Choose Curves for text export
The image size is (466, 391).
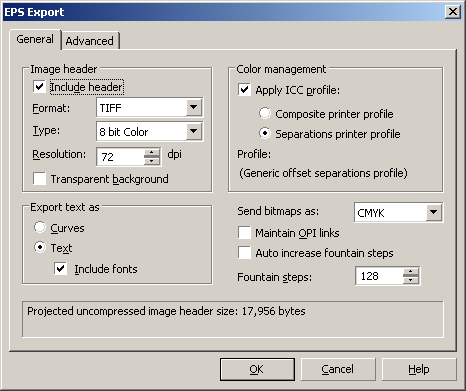tap(40, 228)
